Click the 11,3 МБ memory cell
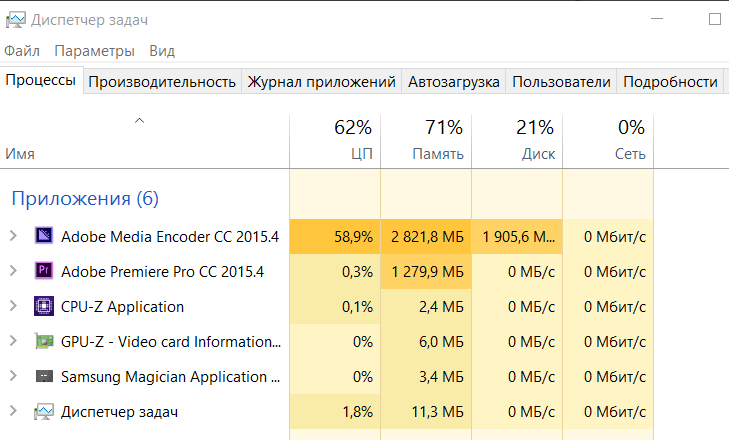 pos(426,412)
